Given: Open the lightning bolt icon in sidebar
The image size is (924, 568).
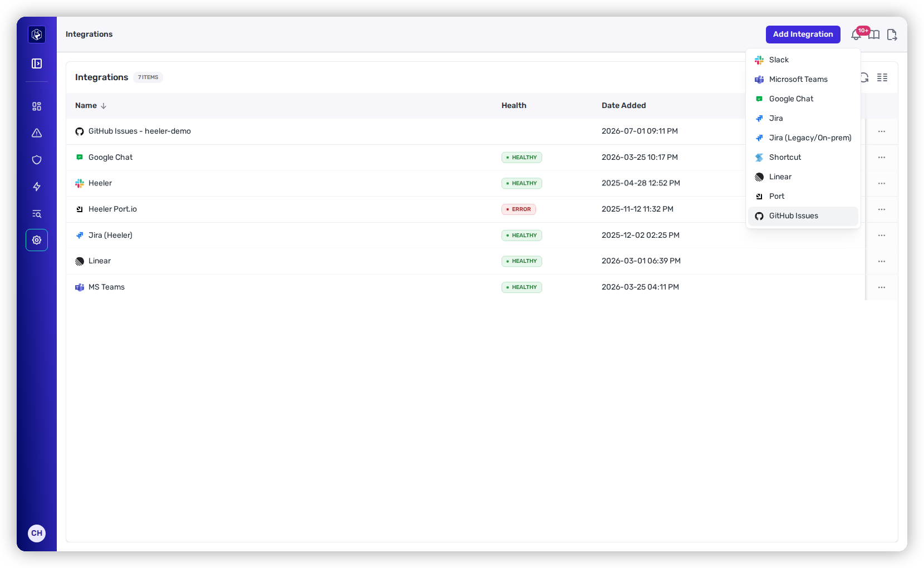Looking at the screenshot, I should (x=37, y=187).
